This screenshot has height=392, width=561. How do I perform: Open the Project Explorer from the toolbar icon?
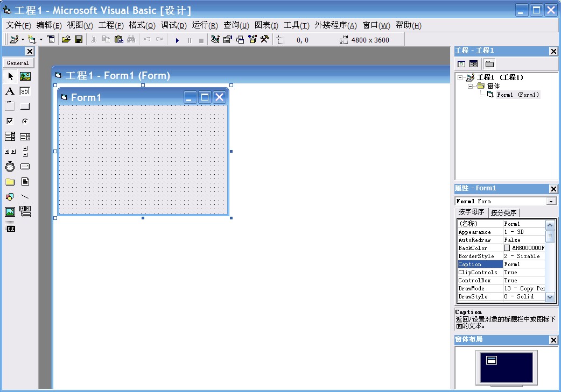[x=215, y=39]
